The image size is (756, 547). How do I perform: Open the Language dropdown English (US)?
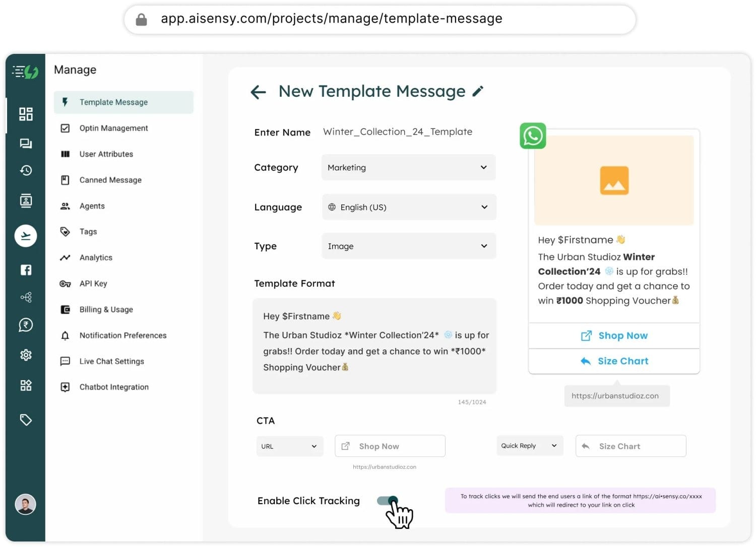[x=409, y=207]
